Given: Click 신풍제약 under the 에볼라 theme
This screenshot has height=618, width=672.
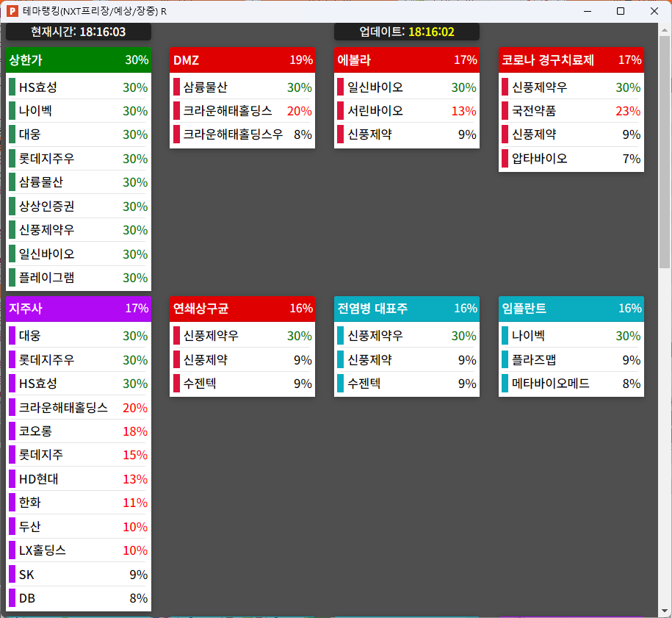Looking at the screenshot, I should tap(407, 134).
